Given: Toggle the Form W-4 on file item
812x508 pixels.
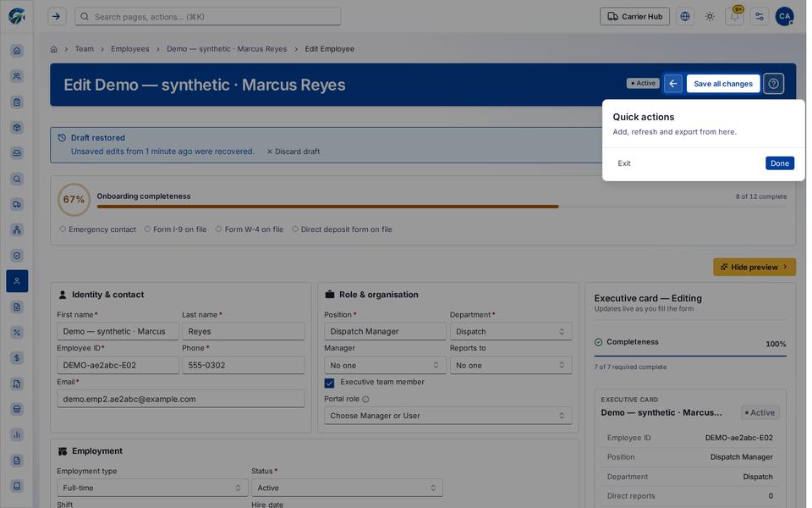Looking at the screenshot, I should tap(250, 229).
